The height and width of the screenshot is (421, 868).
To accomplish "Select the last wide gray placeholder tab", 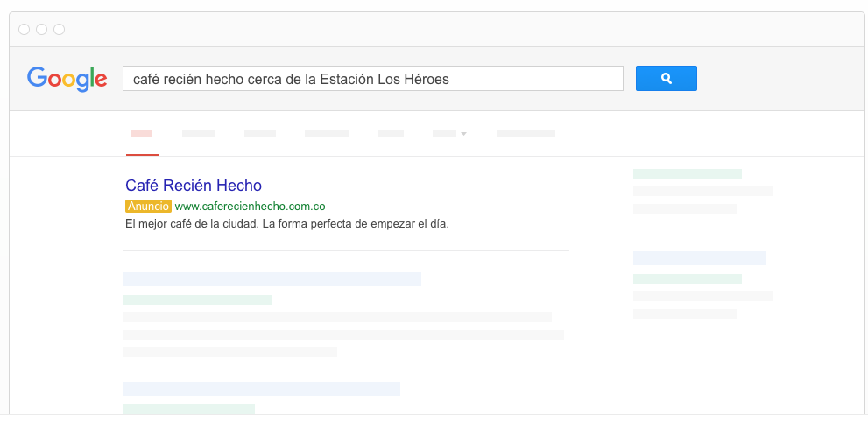I will pyautogui.click(x=526, y=134).
